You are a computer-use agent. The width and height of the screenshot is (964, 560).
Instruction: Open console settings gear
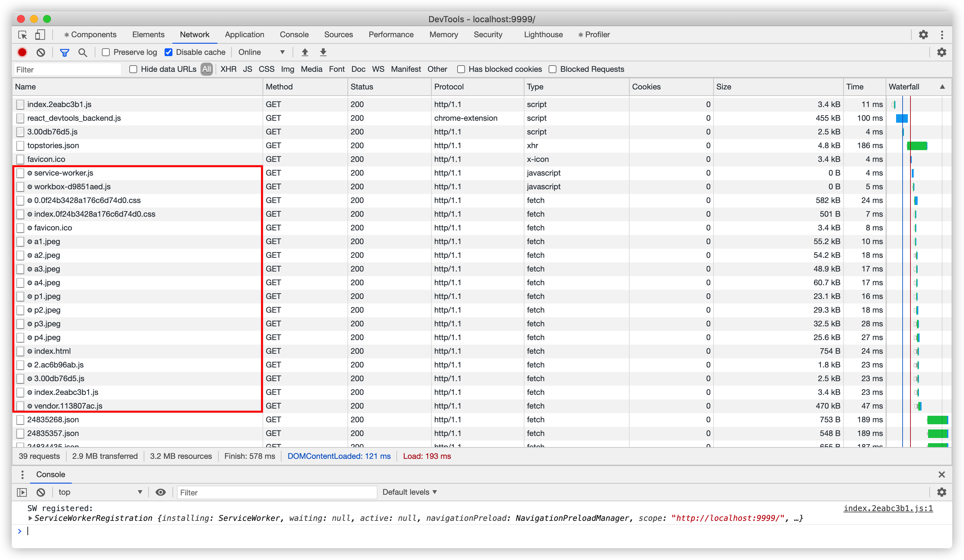coord(941,492)
